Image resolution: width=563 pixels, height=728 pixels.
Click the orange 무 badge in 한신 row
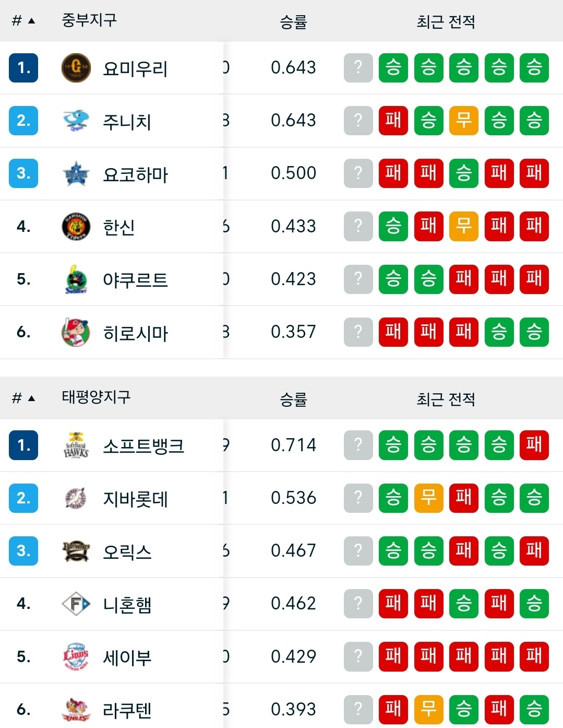pos(463,226)
